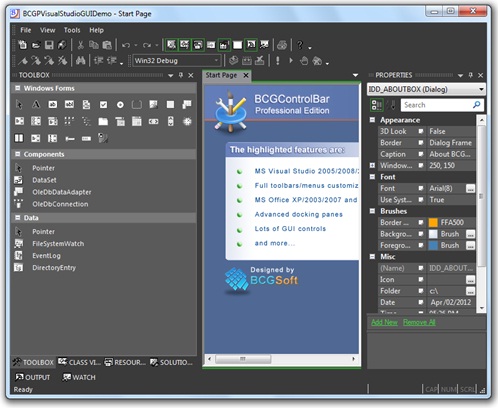Click the Undo arrow icon
The width and height of the screenshot is (498, 408).
[126, 45]
